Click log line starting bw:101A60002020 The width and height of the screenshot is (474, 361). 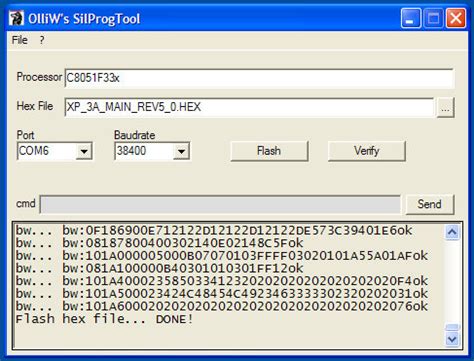(221, 306)
